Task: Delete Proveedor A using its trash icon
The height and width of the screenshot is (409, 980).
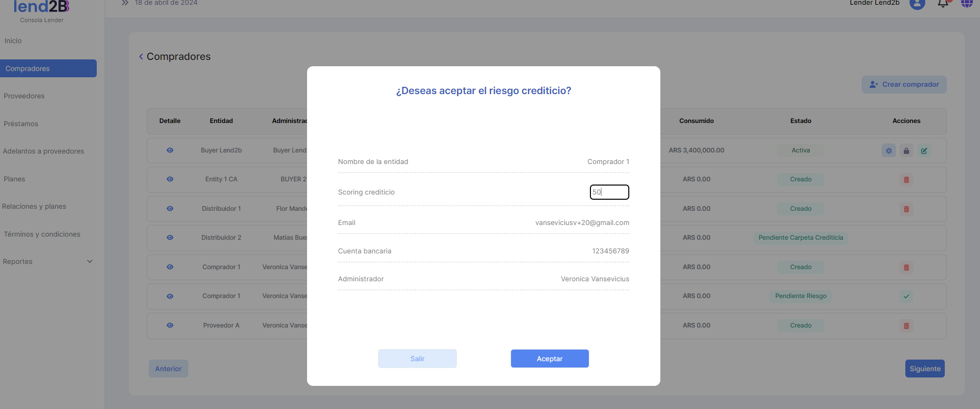Action: click(x=906, y=326)
